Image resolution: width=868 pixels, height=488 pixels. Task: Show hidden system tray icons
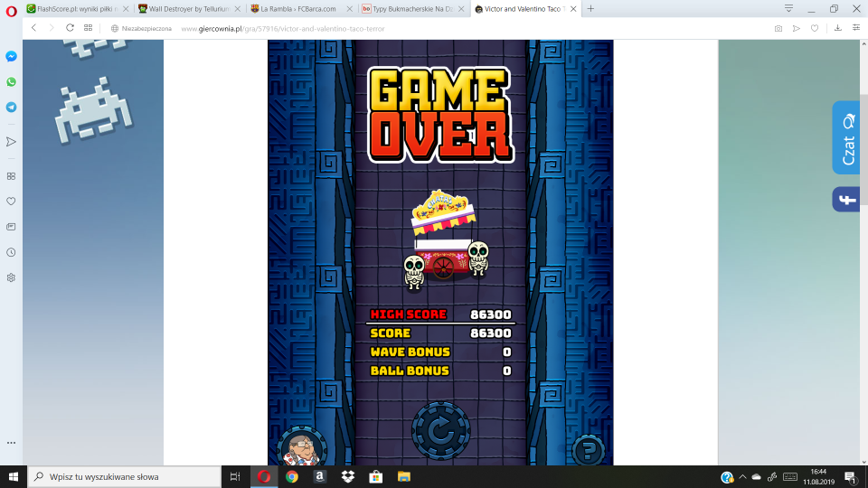pyautogui.click(x=742, y=476)
